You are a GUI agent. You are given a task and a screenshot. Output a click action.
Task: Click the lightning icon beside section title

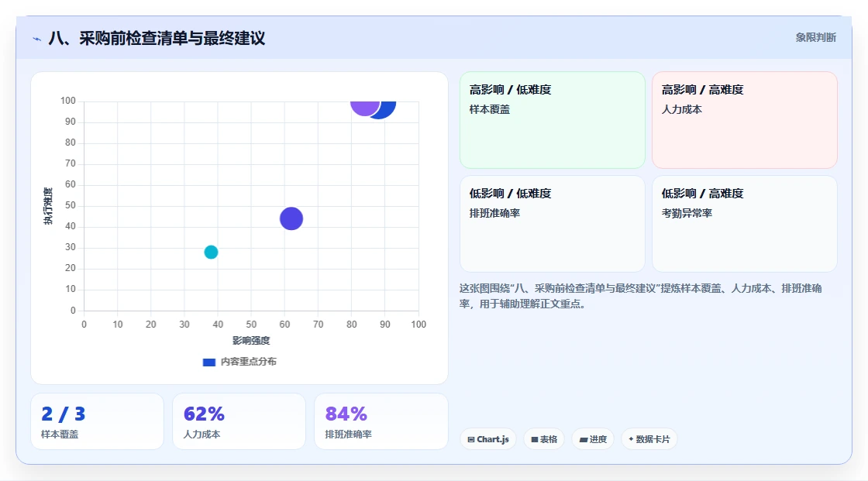pos(37,39)
